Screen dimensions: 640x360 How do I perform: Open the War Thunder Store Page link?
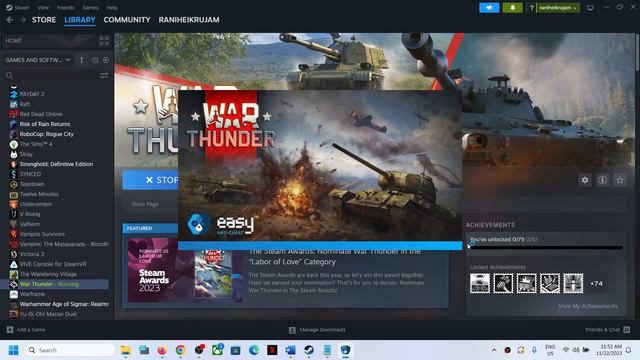tap(145, 204)
